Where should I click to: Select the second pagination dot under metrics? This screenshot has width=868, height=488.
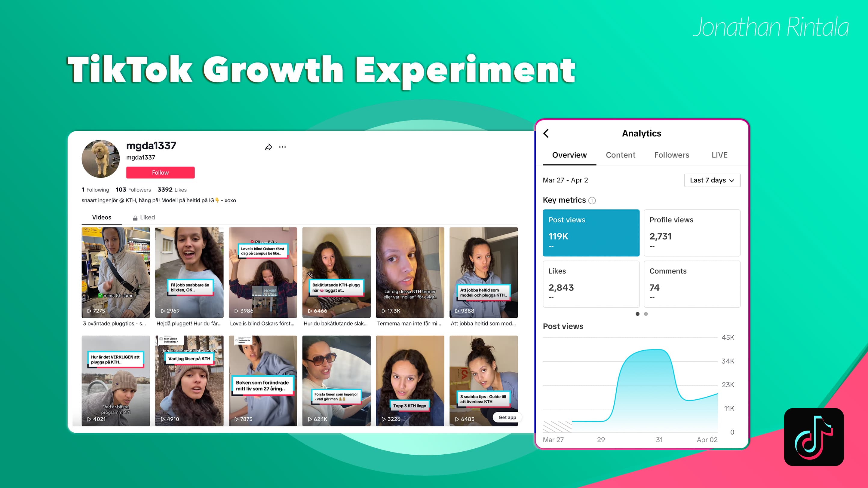pos(646,314)
